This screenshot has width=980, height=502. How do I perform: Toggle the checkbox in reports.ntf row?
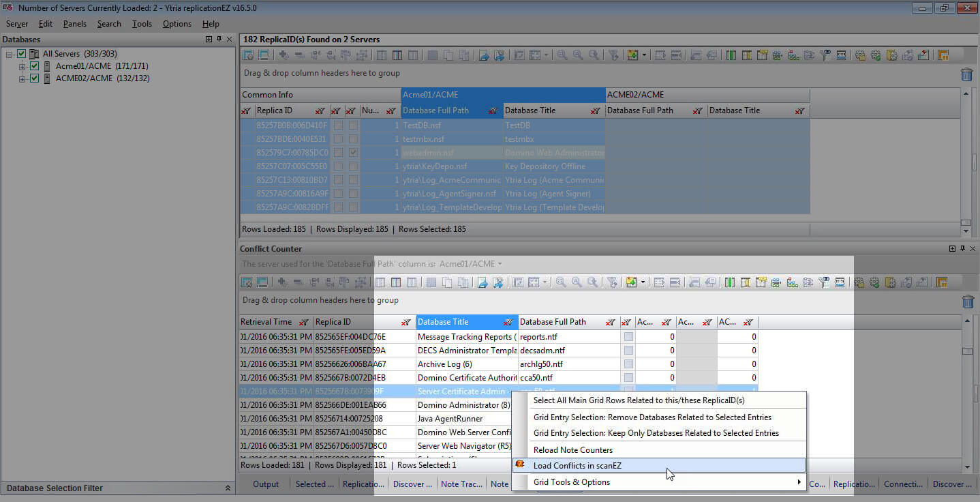(x=628, y=337)
